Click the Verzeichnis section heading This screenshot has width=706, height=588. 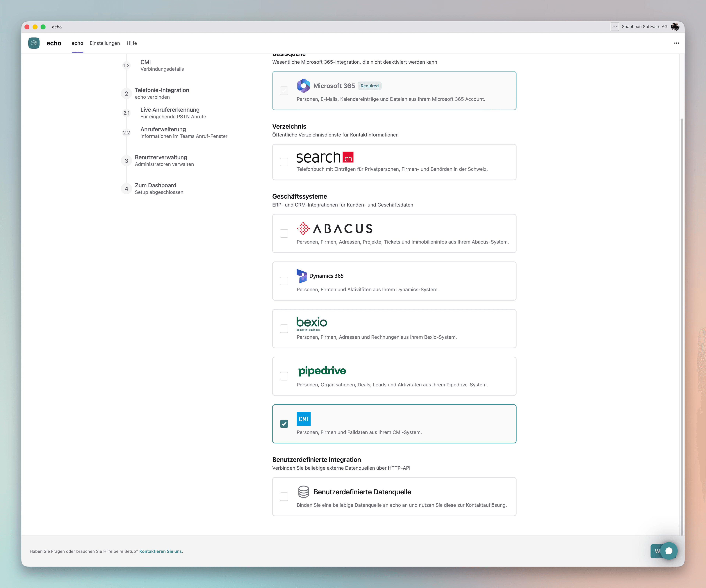tap(289, 127)
